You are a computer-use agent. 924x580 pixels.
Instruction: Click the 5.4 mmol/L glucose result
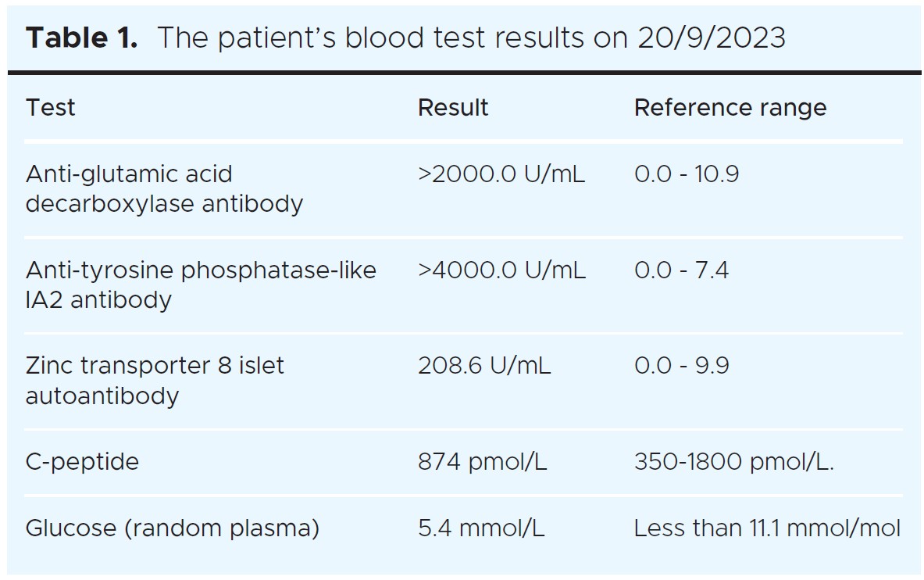pyautogui.click(x=481, y=528)
